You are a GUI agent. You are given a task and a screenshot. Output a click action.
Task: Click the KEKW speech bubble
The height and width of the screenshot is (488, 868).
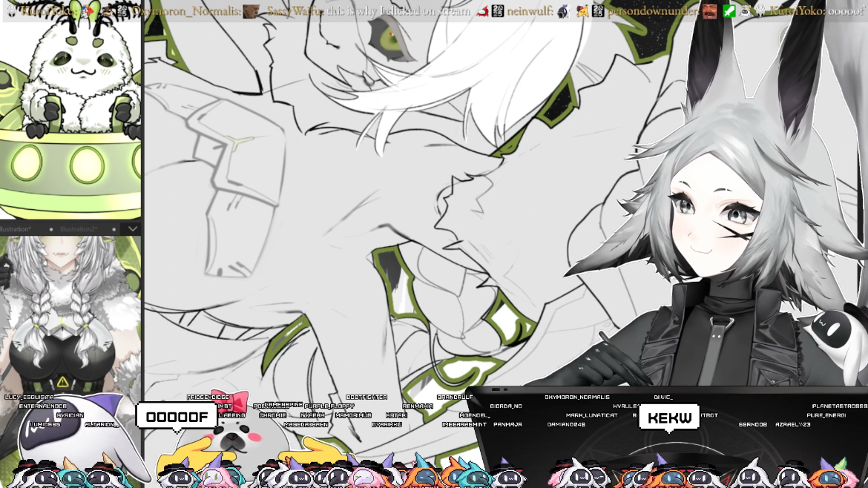(x=669, y=418)
